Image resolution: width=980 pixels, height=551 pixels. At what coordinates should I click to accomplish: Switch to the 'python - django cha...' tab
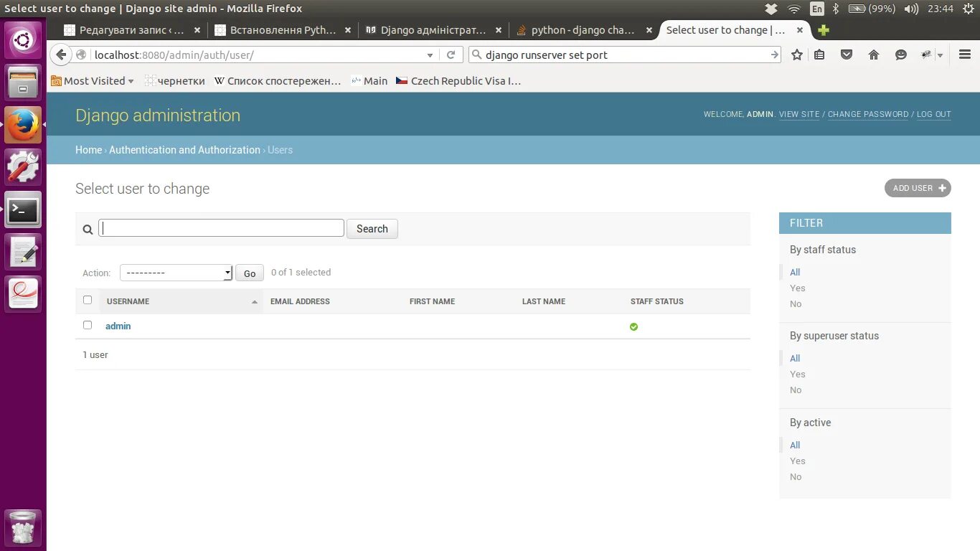click(583, 30)
